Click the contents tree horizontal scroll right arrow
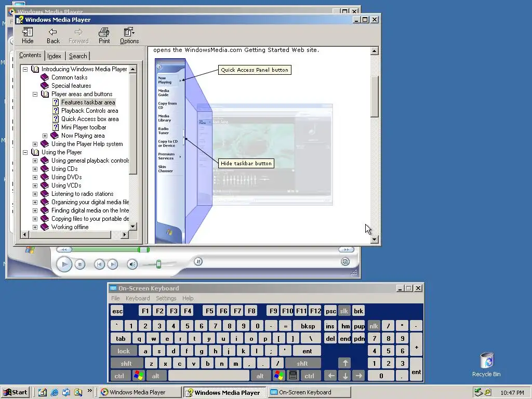Screen dimensions: 532x399 coord(125,234)
